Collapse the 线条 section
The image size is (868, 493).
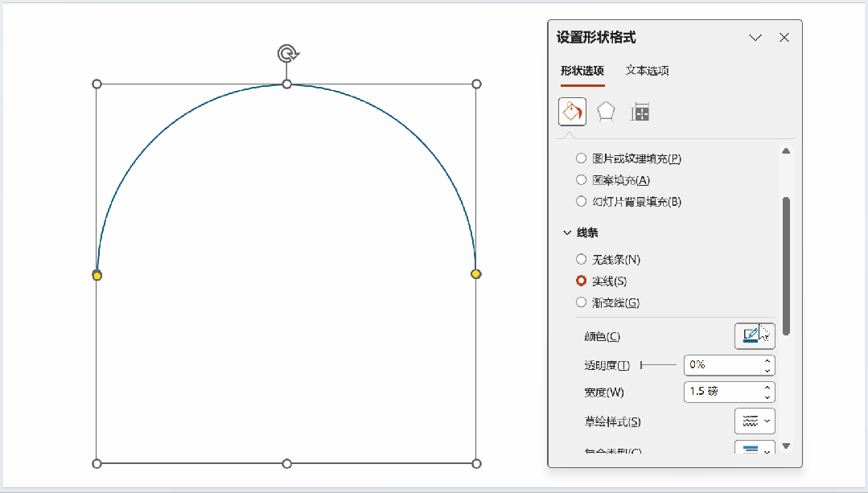pos(567,233)
